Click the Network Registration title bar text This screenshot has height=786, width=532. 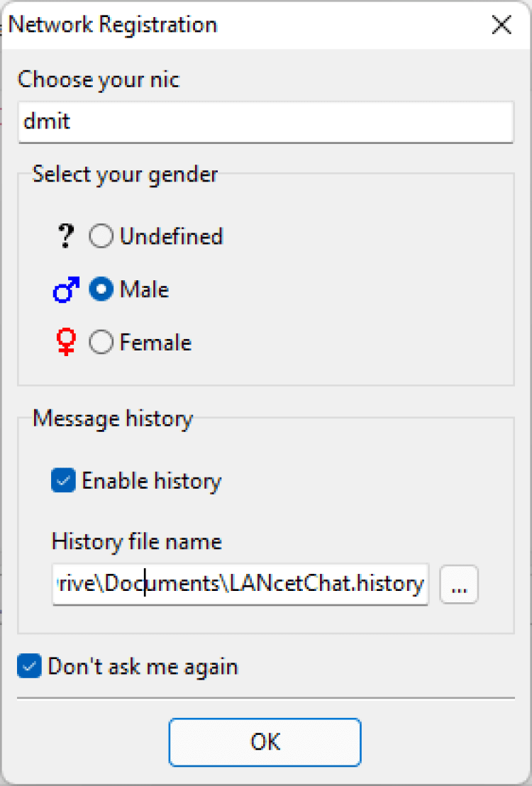(113, 25)
